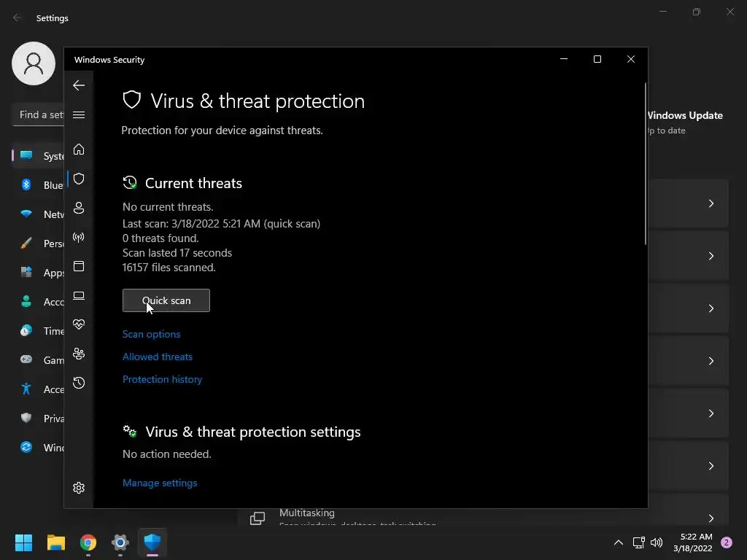Click Accessibility figure icon in Settings
747x560 pixels.
(x=26, y=389)
